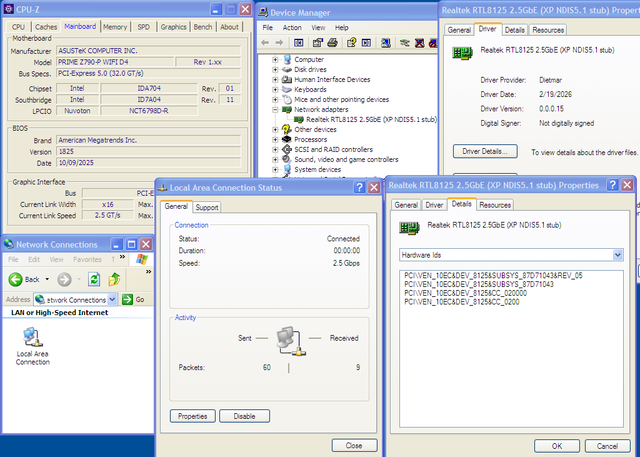The image size is (640, 457).
Task: Click Properties in Local Area Connection Status
Action: 193,416
